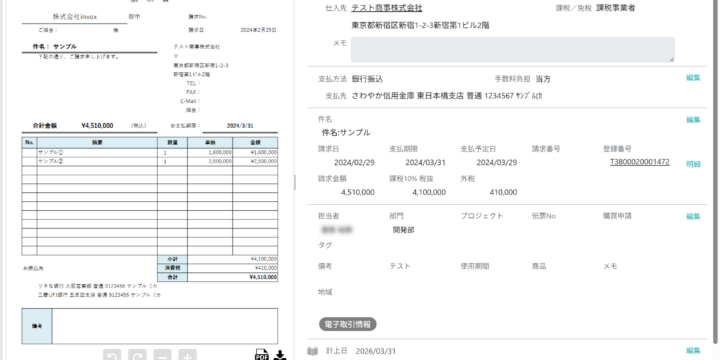Image resolution: width=720 pixels, height=360 pixels.
Task: Click the ¥2,500,000 amount cell in invoice
Action: pos(255,161)
